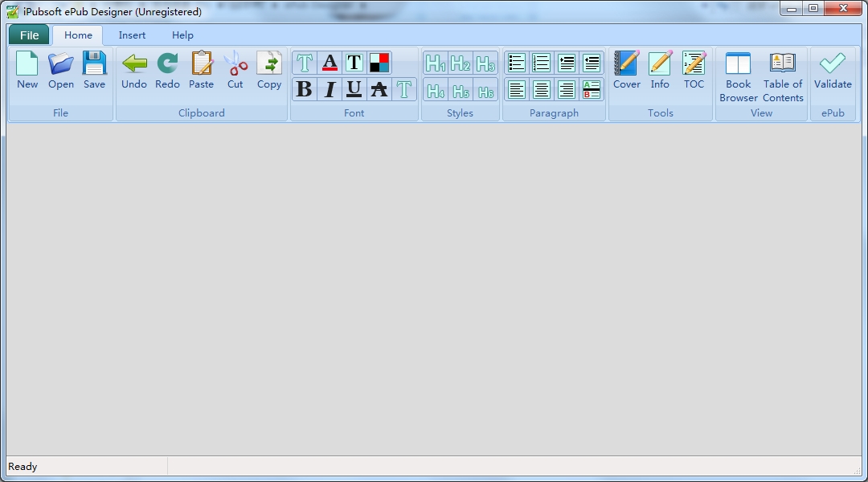The width and height of the screenshot is (868, 482).
Task: Align the paragraph text to the left
Action: [517, 90]
